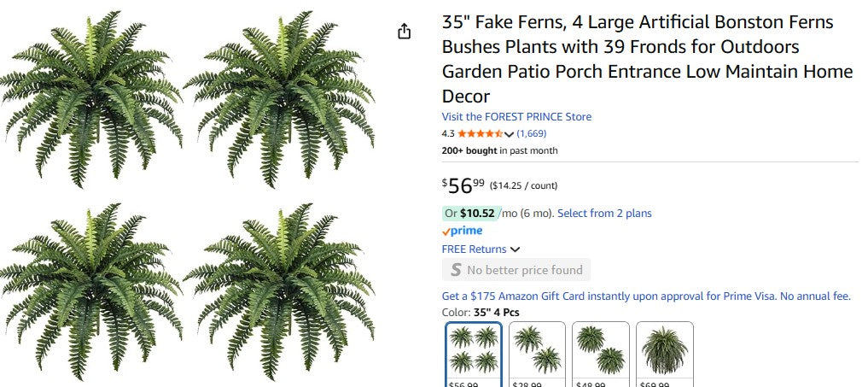Screen dimensions: 868x387
Task: Click the S icon beside No better price found
Action: click(456, 270)
